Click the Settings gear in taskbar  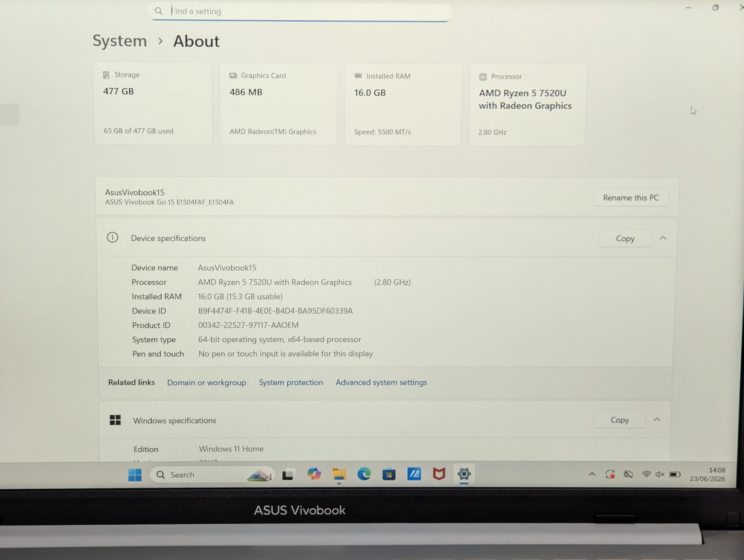[x=464, y=474]
